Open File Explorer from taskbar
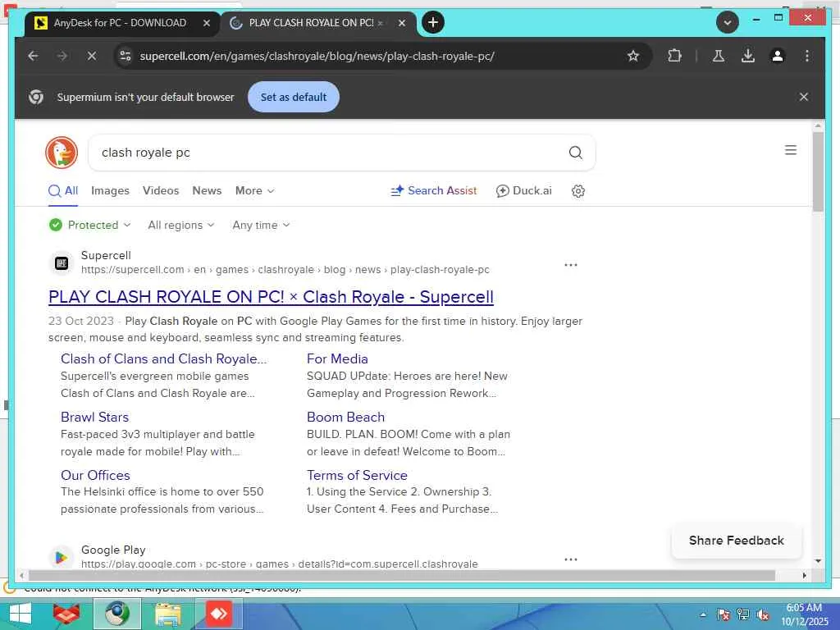 coord(167,614)
